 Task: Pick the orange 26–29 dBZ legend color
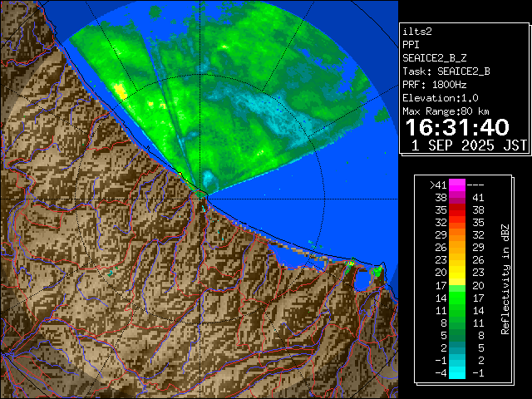tap(457, 248)
